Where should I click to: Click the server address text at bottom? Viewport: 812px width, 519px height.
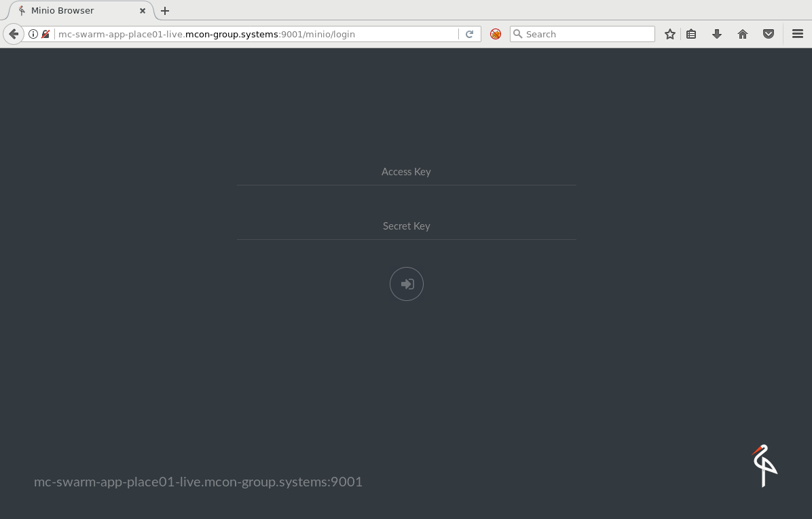pos(198,482)
